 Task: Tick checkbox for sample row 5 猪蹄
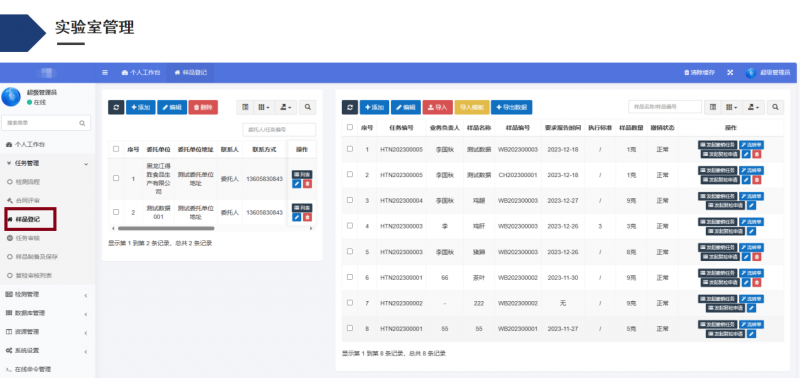pyautogui.click(x=349, y=251)
